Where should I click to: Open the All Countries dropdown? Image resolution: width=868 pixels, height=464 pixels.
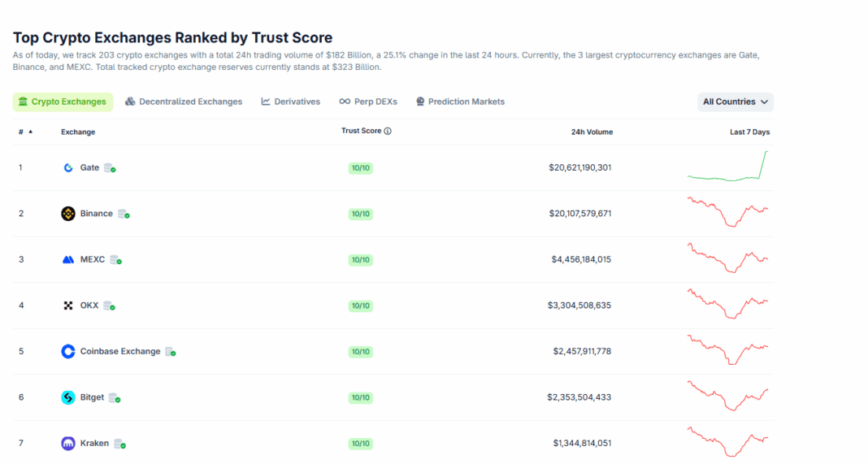point(735,102)
